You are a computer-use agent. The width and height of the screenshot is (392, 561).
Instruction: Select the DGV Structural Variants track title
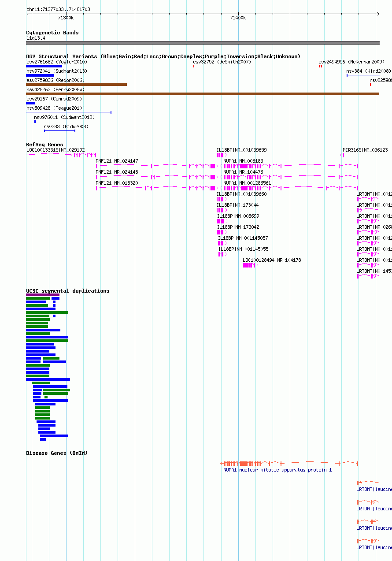(x=163, y=56)
